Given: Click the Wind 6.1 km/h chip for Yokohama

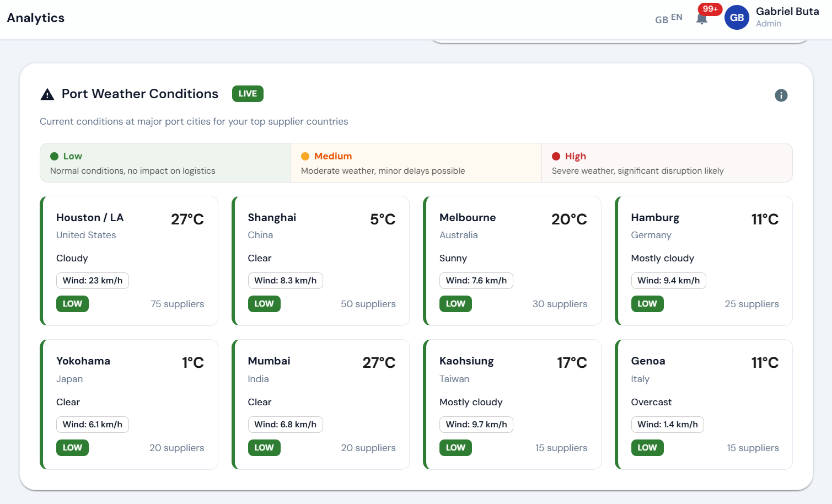Looking at the screenshot, I should click(x=92, y=425).
